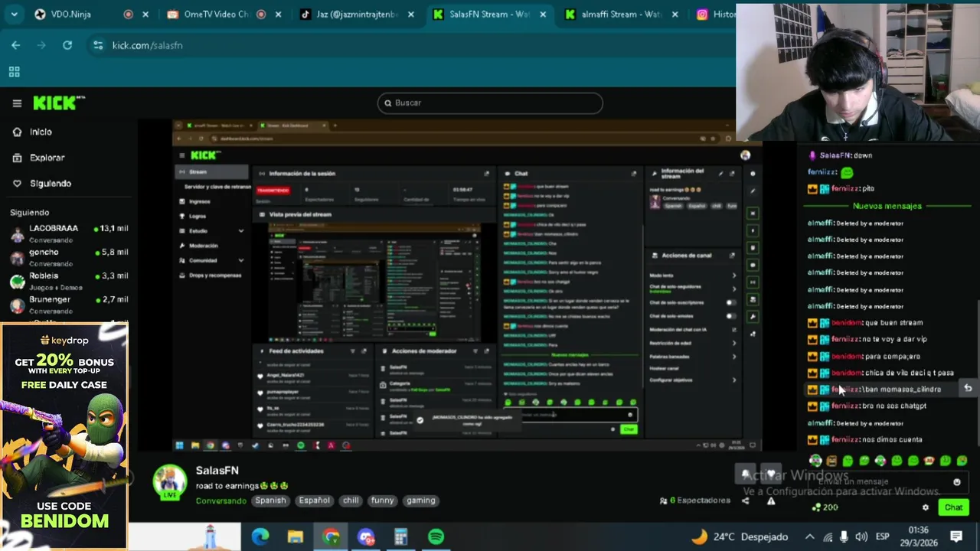Open the taskbar volume control

pos(861,536)
